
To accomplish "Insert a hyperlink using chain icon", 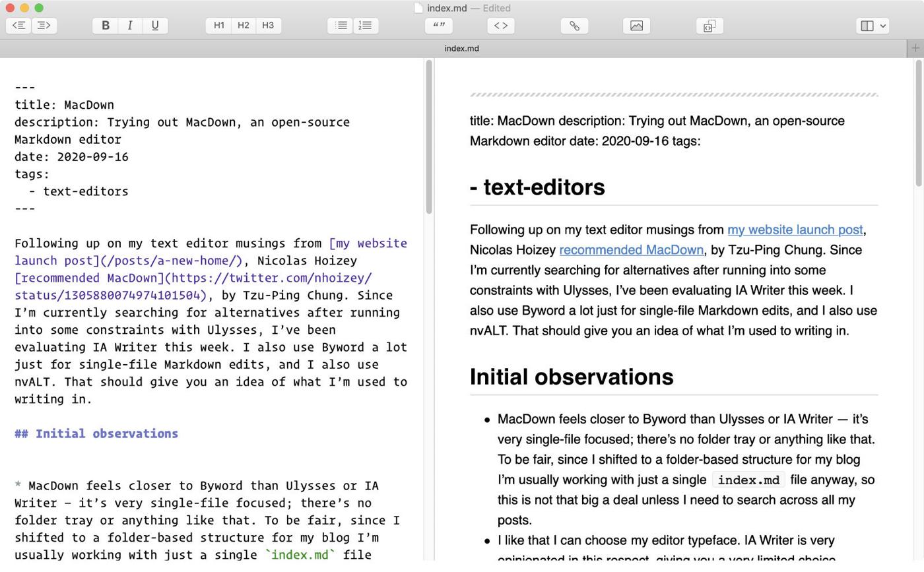I will [574, 26].
